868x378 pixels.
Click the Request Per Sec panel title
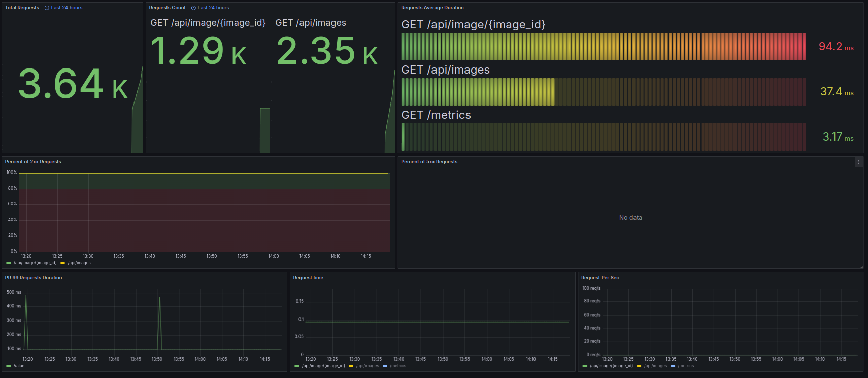tap(599, 278)
